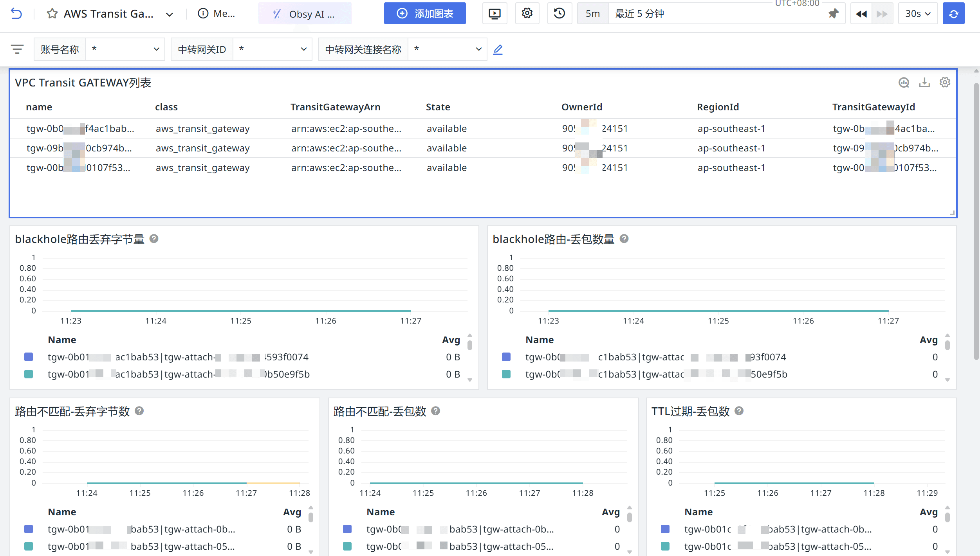Click the blue refresh button

point(953,14)
